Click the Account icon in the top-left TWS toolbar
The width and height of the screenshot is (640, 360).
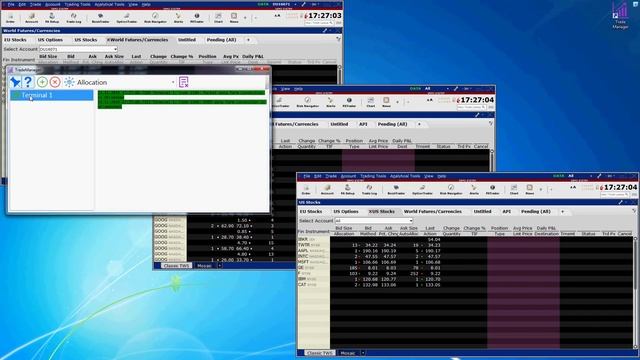pos(31,18)
